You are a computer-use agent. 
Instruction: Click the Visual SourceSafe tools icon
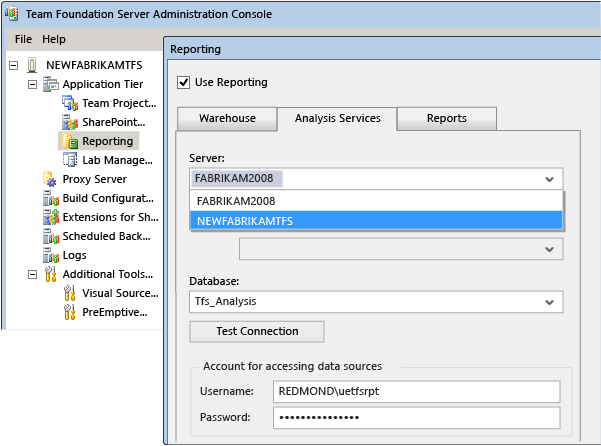tap(70, 293)
